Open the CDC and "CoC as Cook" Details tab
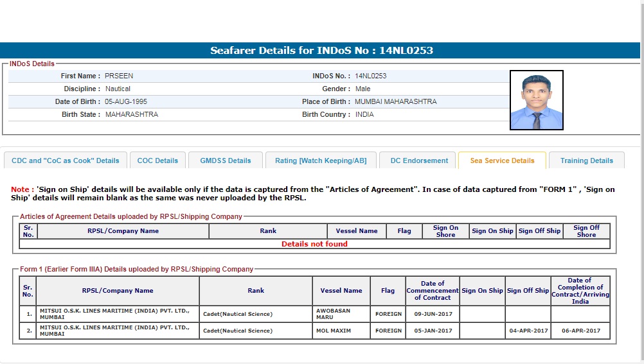Viewport: 644px width, 364px height. point(66,160)
